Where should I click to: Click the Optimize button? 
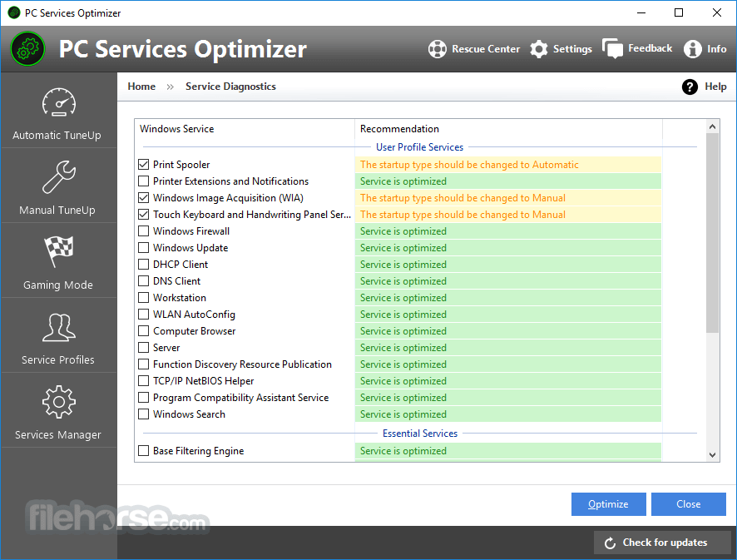[608, 504]
